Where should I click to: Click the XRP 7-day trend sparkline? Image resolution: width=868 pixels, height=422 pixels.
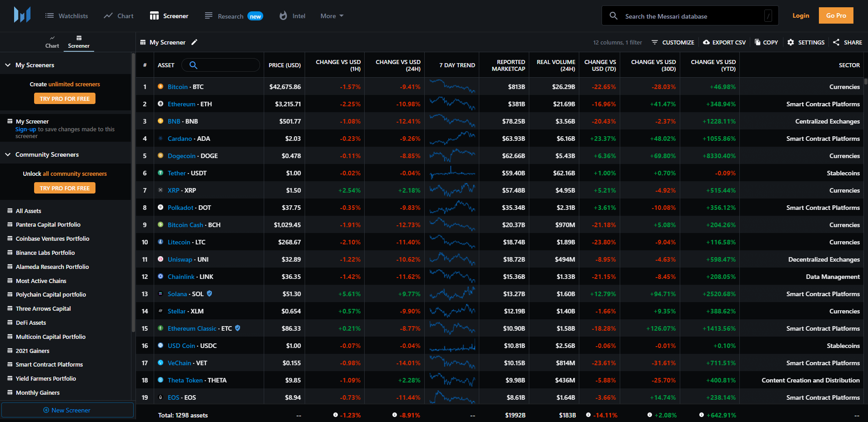click(452, 190)
